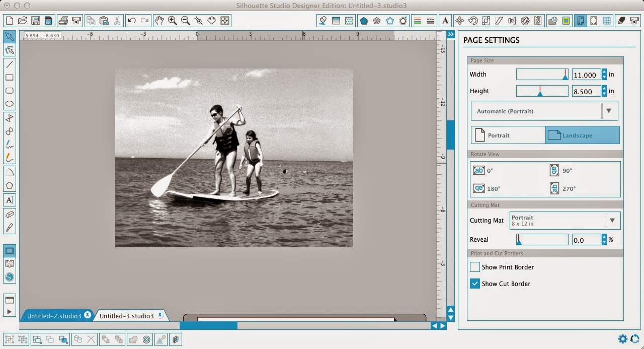Select the Text tool in left toolbar

click(x=10, y=200)
